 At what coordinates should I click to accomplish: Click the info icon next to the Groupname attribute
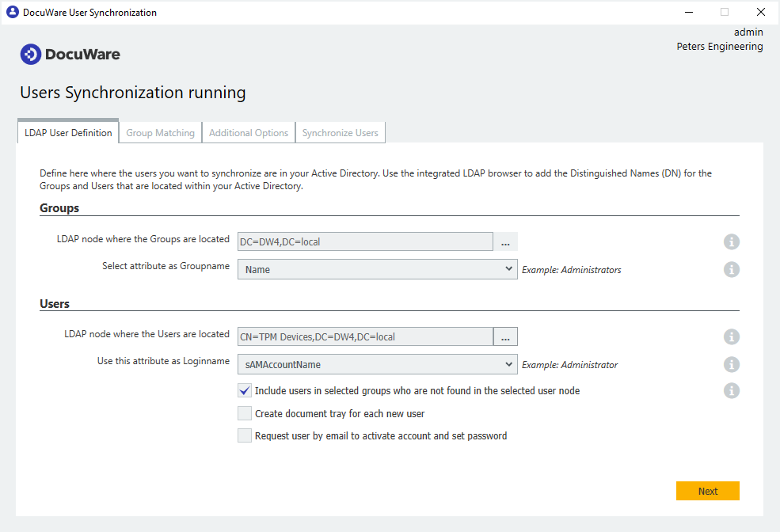click(x=731, y=269)
